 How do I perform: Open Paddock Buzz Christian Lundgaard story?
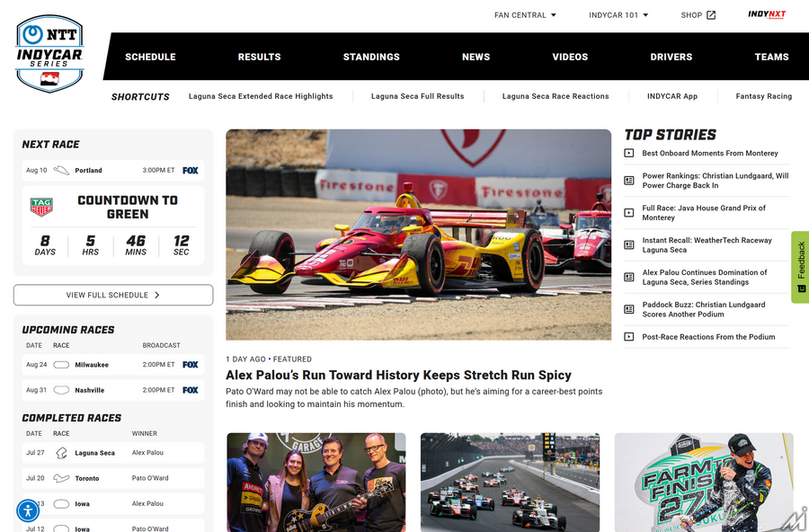point(704,310)
